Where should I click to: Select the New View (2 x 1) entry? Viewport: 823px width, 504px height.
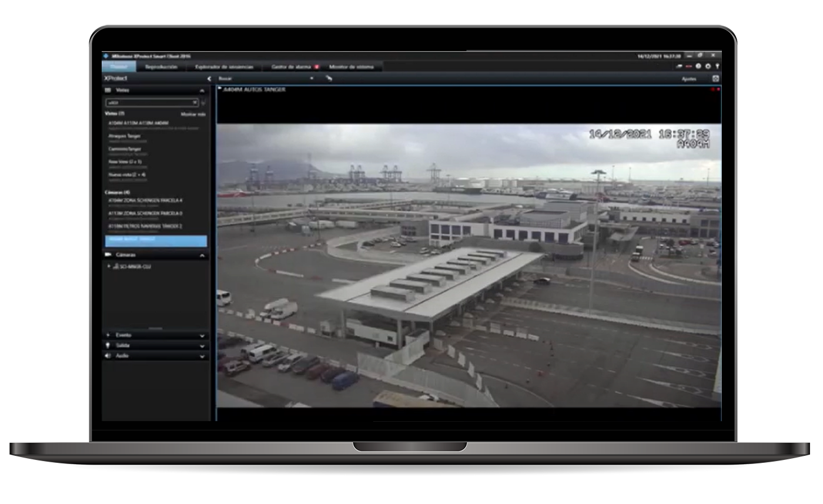[x=125, y=163]
